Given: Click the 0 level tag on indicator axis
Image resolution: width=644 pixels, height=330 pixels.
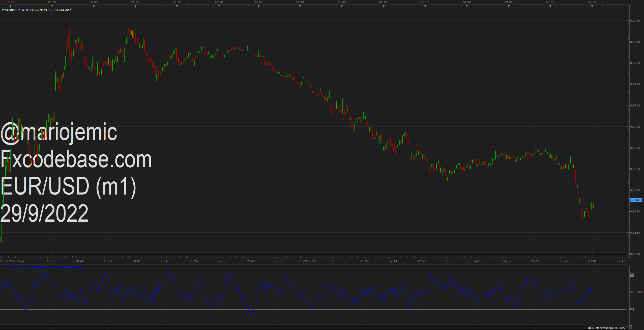Looking at the screenshot, I should click(x=631, y=327).
